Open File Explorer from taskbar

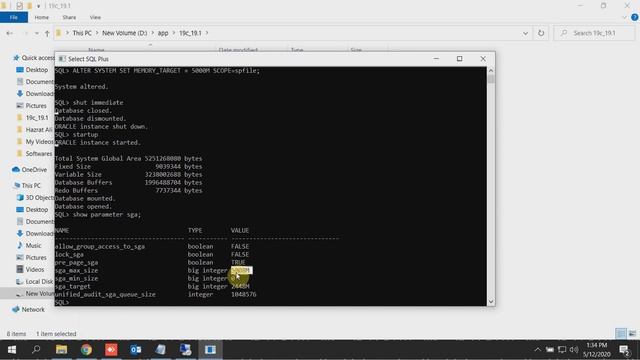point(62,350)
